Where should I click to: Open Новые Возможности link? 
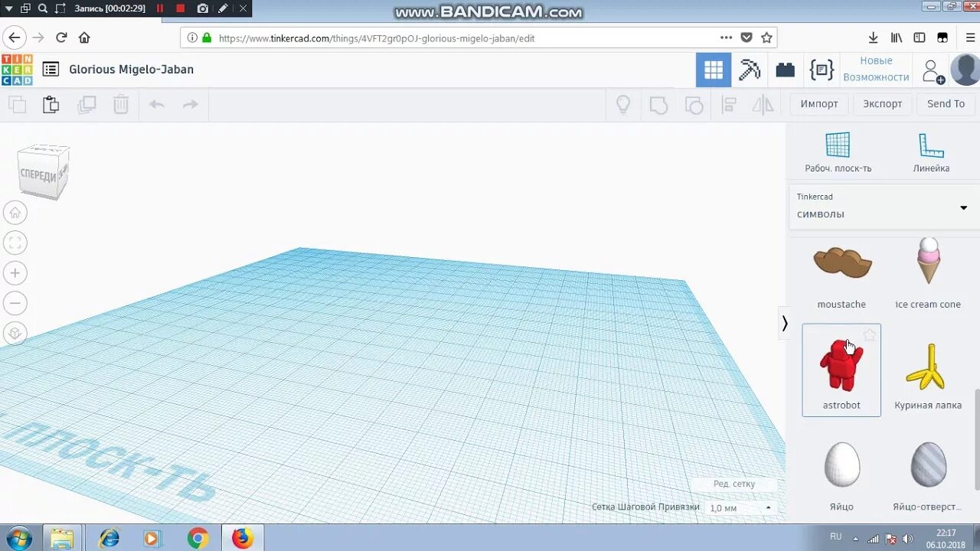click(876, 69)
